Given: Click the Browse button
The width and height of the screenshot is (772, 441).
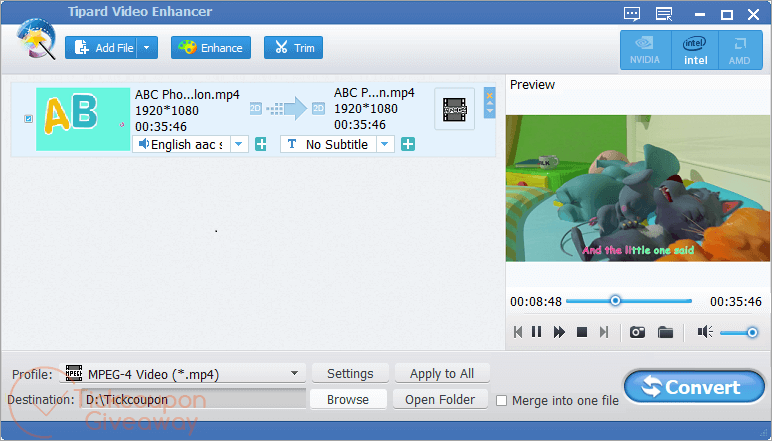Looking at the screenshot, I should pos(348,399).
